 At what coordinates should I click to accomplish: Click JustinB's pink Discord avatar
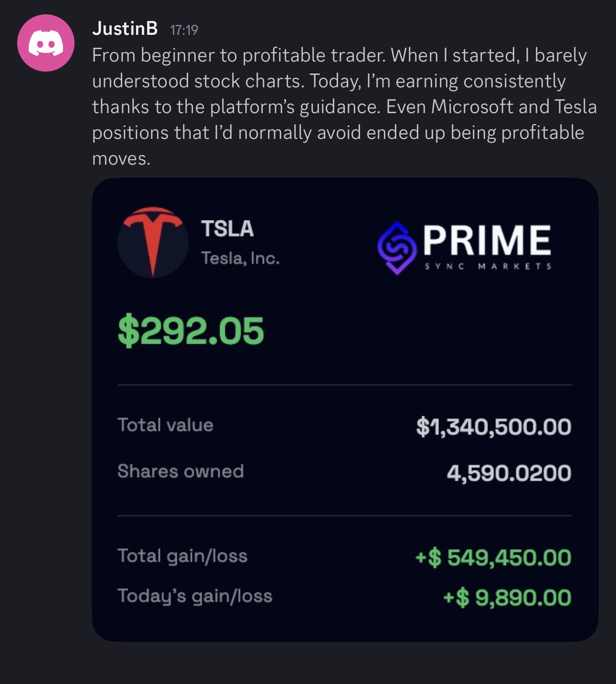(46, 43)
